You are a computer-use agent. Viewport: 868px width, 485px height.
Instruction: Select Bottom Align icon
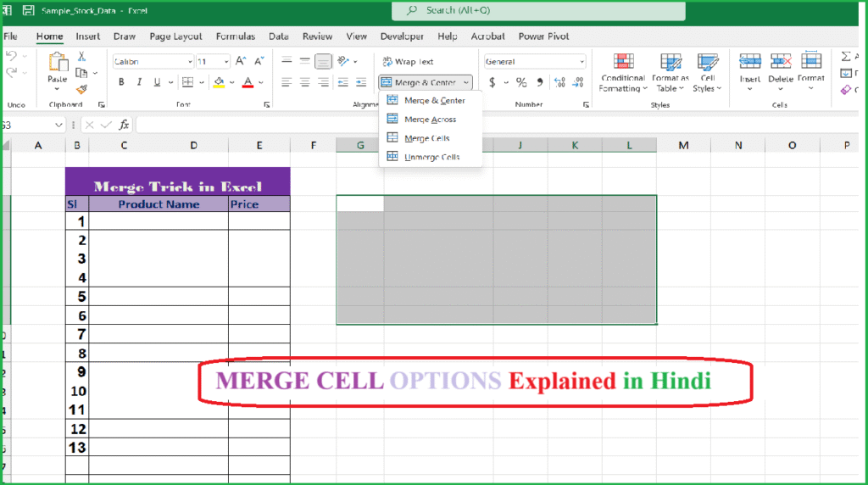point(323,61)
